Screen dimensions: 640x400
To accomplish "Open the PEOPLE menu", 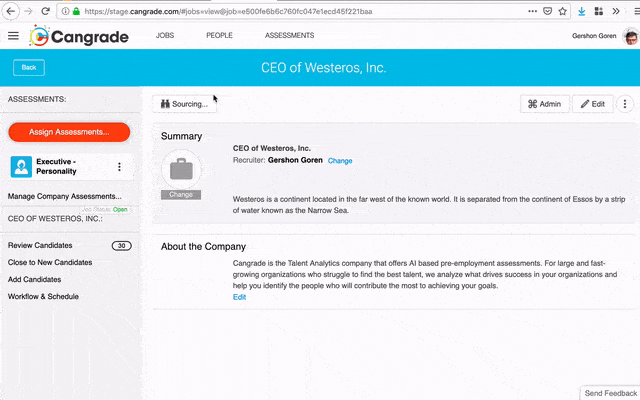I will (x=219, y=36).
